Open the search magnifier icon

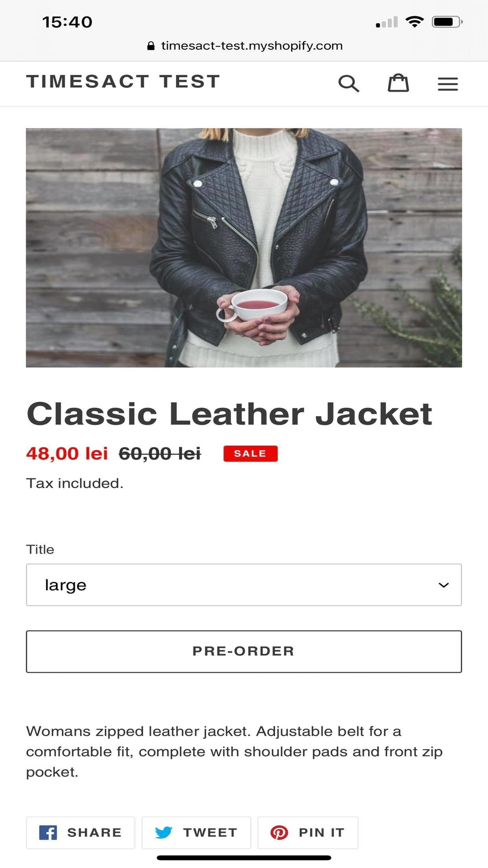coord(349,84)
